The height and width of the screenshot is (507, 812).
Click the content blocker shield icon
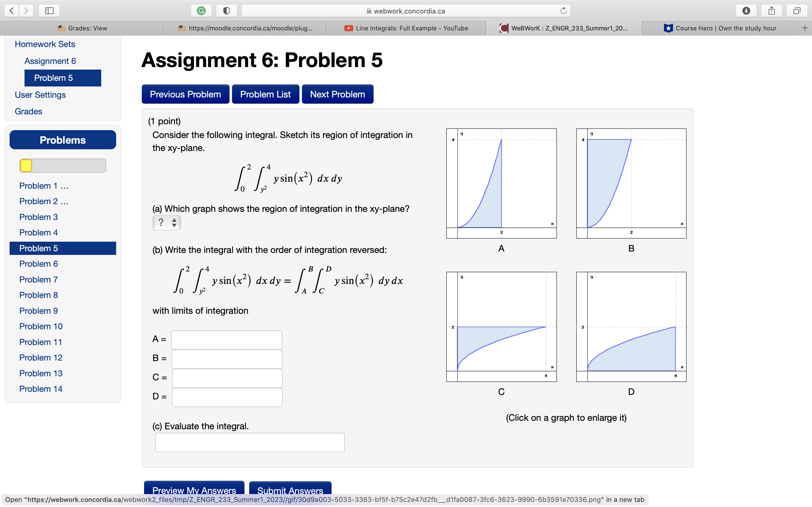226,10
